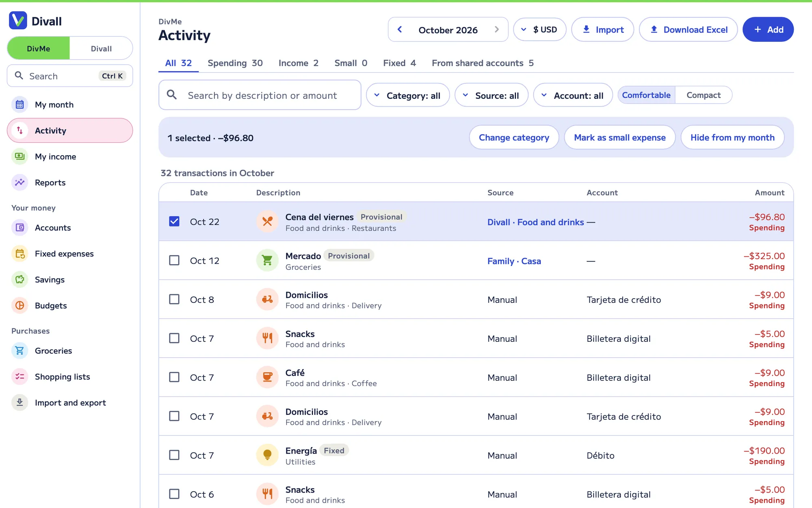Click the cart icon on Mercado row
This screenshot has width=812, height=508.
[267, 261]
